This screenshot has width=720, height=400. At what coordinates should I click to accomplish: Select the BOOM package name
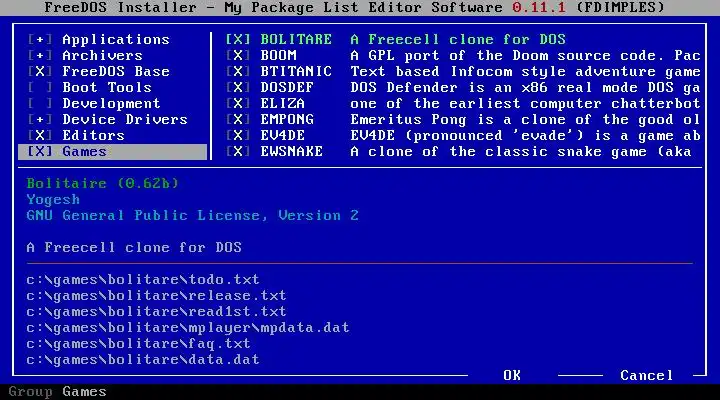point(278,56)
